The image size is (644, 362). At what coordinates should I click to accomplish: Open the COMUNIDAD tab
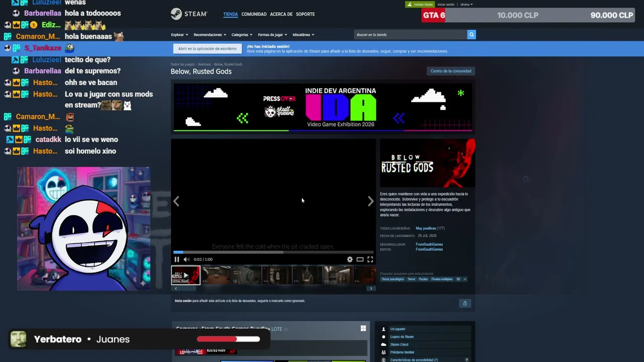(x=254, y=14)
